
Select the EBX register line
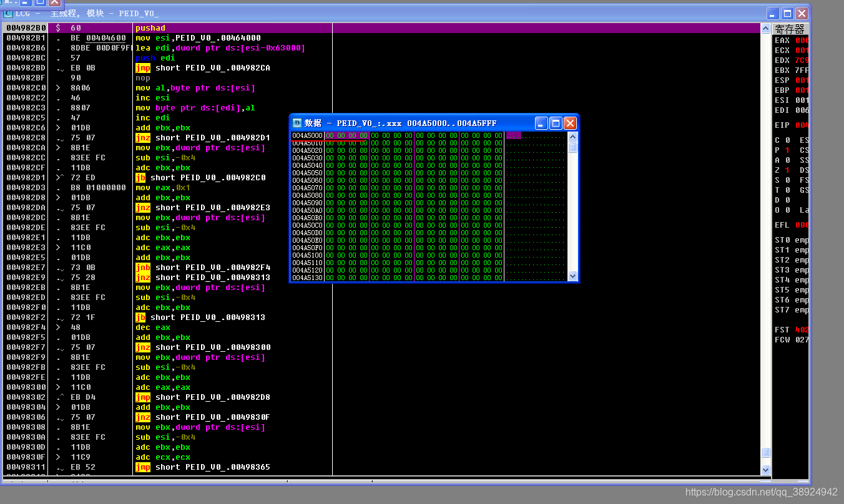pos(792,70)
